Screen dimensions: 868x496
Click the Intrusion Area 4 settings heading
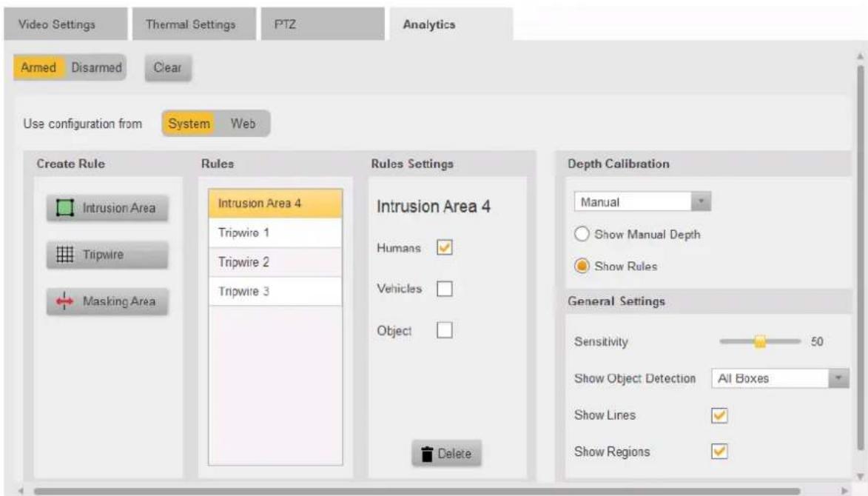point(434,207)
